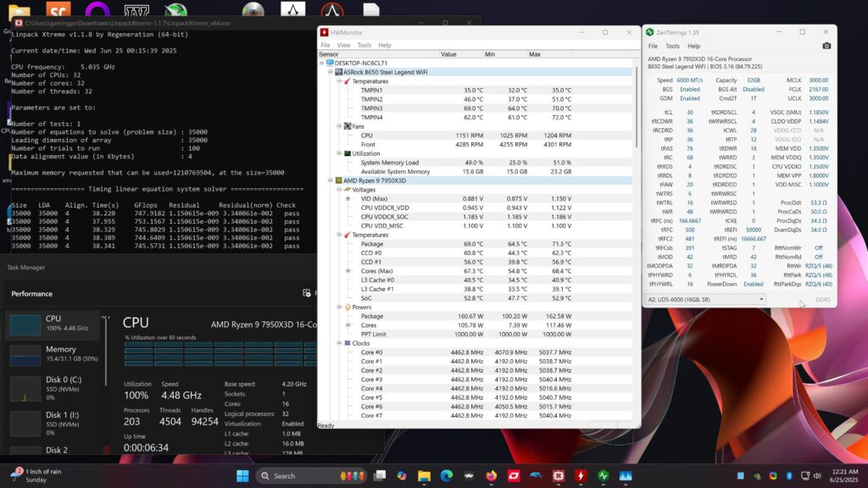Click the computer icon beside DESKTOP-NC6CL71
Screen dimensions: 868x488
click(330, 63)
